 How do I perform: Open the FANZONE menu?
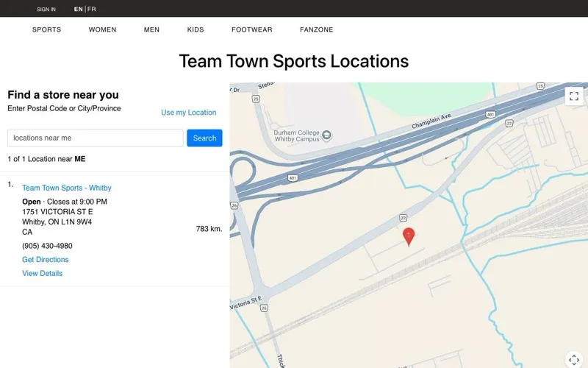coord(317,29)
